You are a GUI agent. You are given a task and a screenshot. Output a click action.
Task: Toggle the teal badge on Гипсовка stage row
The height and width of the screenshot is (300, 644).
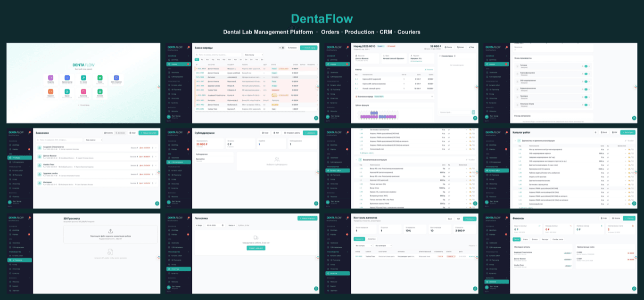tap(586, 66)
